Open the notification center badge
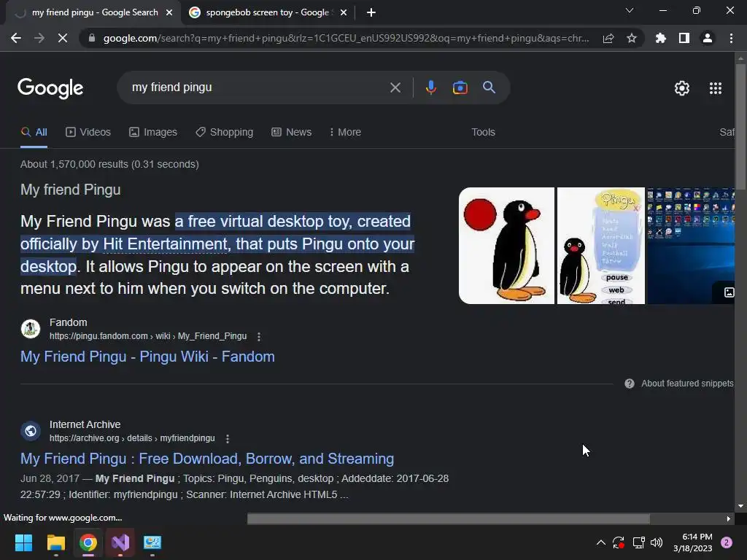 [x=727, y=542]
